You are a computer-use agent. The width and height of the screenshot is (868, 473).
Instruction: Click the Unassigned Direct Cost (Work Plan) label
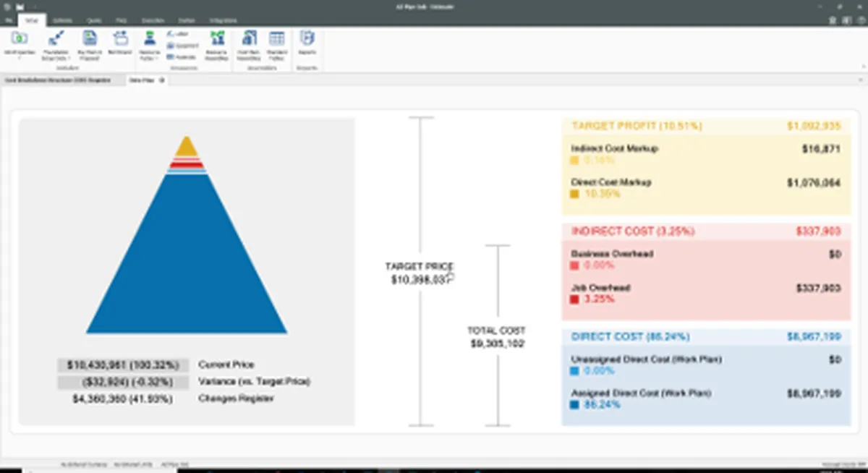click(646, 359)
